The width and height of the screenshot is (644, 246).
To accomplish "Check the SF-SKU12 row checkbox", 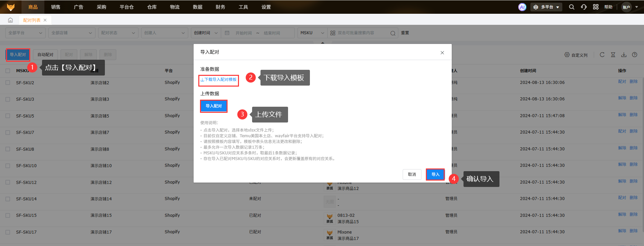I will coord(8,182).
